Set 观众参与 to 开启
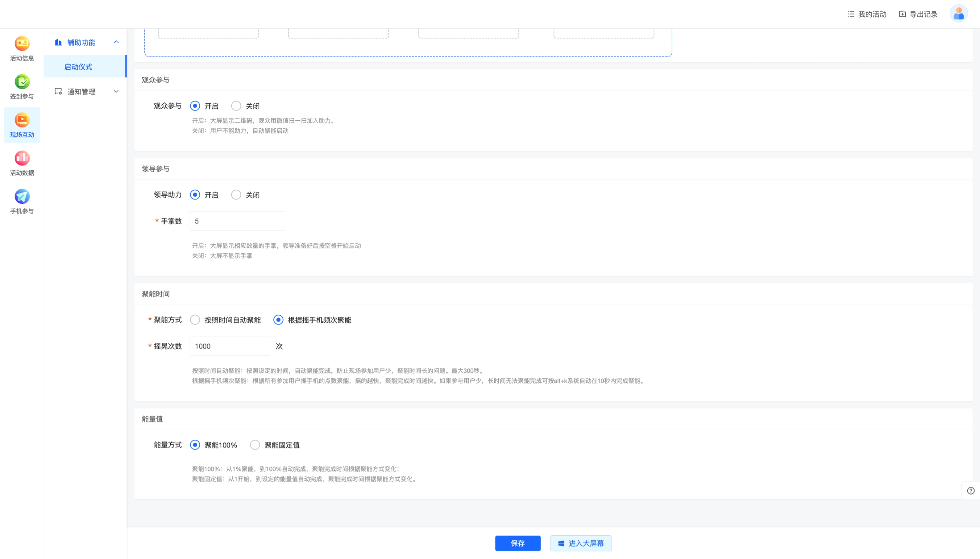 click(195, 106)
